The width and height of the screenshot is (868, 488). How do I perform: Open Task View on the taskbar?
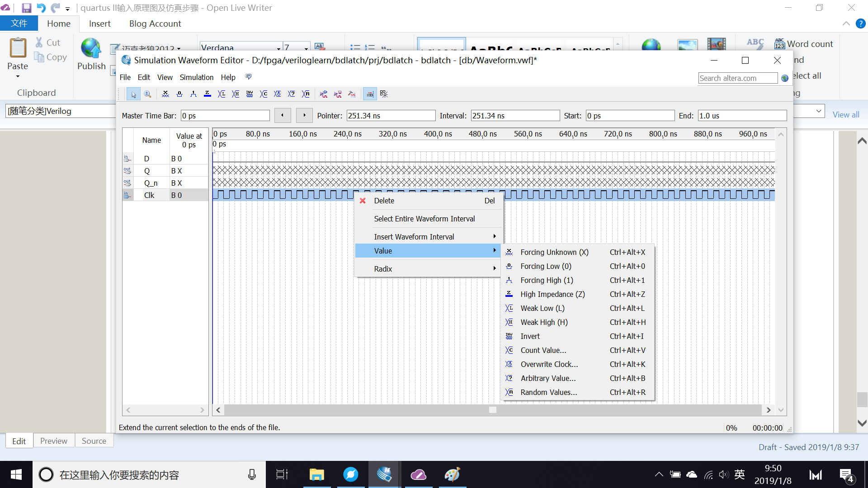click(x=282, y=474)
